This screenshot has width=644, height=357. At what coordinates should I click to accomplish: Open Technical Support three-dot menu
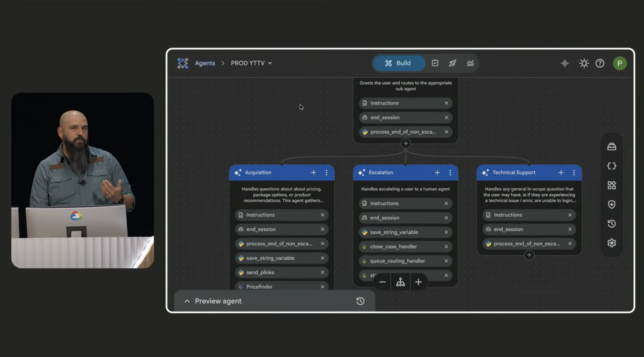[x=574, y=172]
